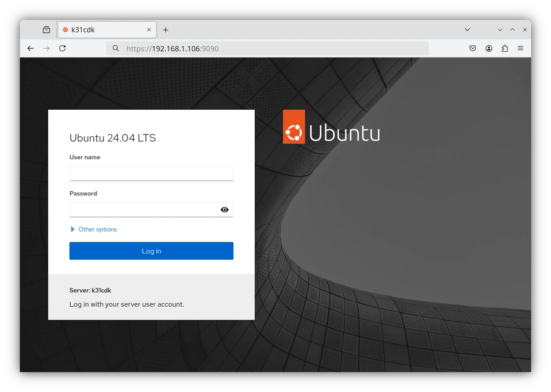
Task: Select the k31cdk tab
Action: [102, 30]
